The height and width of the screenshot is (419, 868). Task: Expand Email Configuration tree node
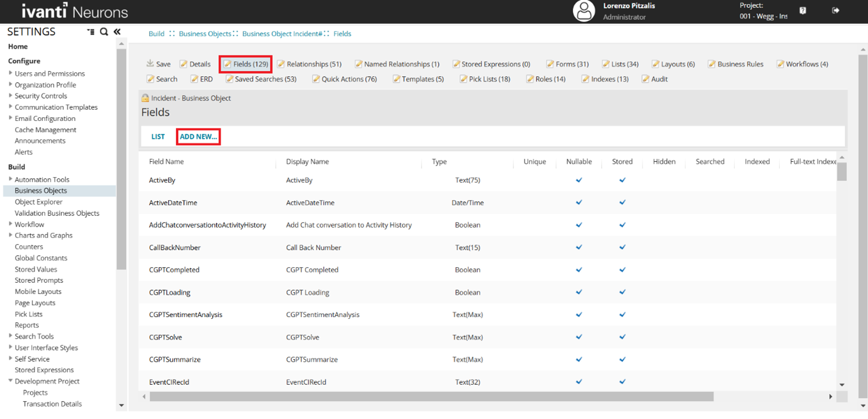(11, 118)
